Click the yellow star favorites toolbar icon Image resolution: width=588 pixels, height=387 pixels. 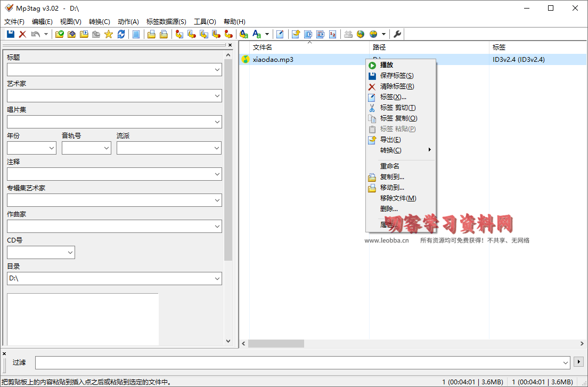click(109, 34)
